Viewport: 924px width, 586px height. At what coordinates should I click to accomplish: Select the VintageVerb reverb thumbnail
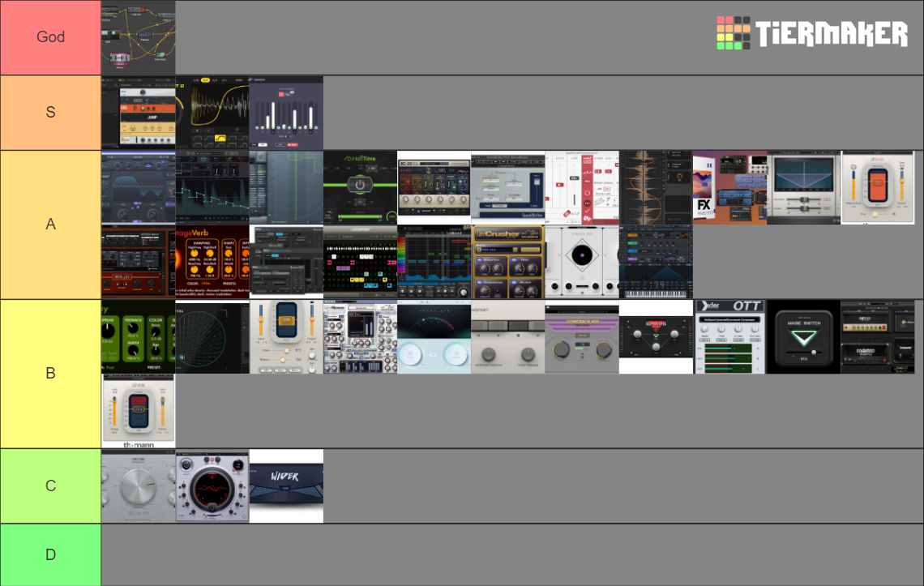pos(212,261)
